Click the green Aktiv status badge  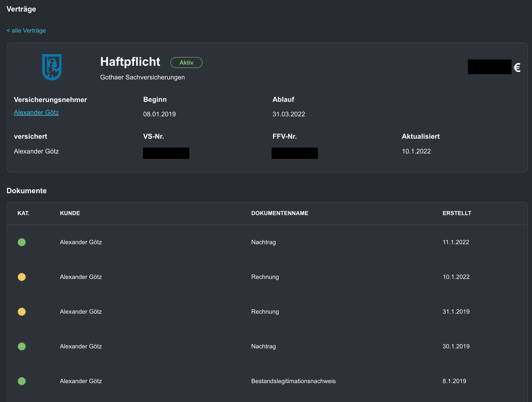tap(186, 63)
